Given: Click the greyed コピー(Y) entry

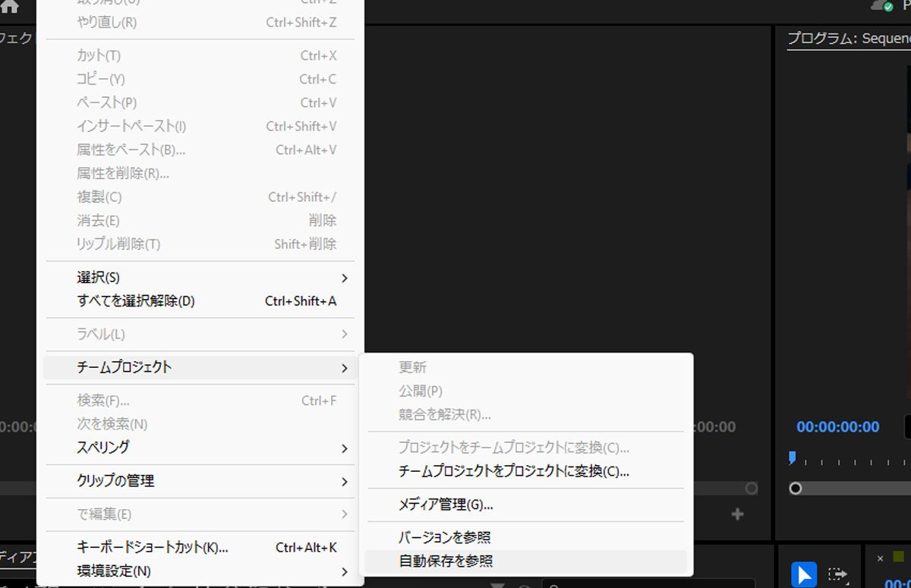Looking at the screenshot, I should click(200, 80).
